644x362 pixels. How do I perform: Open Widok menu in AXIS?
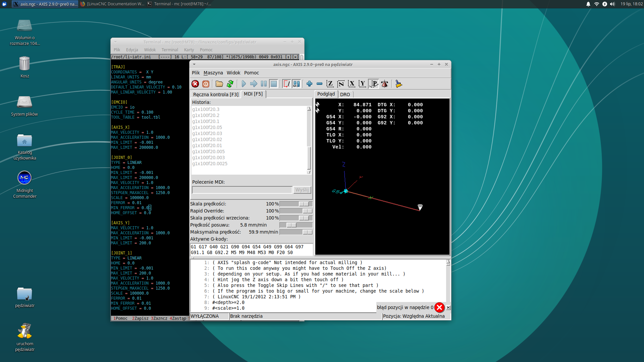233,73
